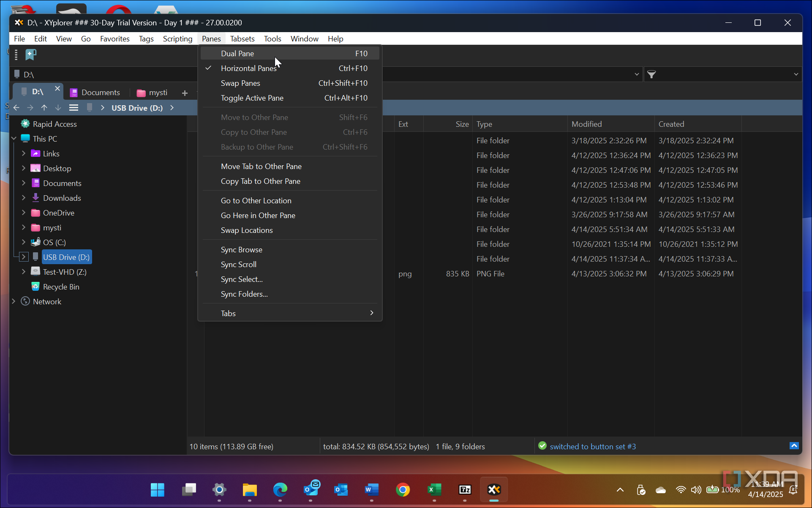Open the breadcrumb hamburger menu icon
This screenshot has width=812, height=508.
[x=74, y=108]
